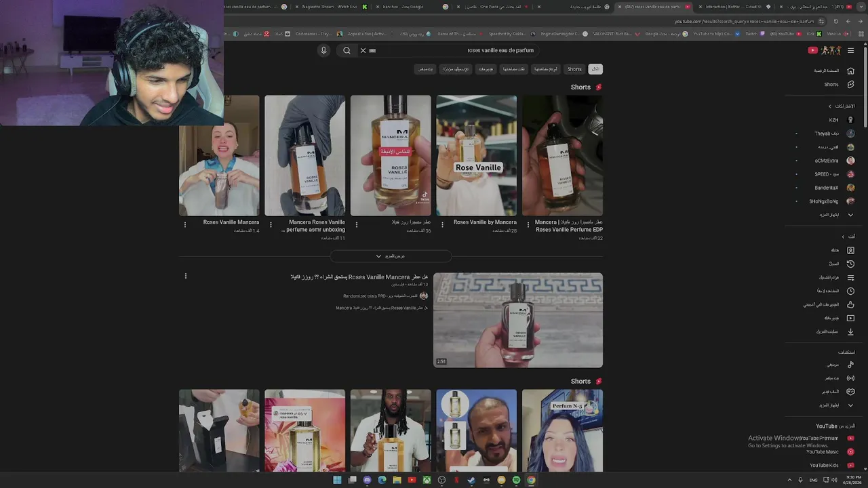Open the Gaming explore item
Image resolution: width=868 pixels, height=488 pixels.
click(x=838, y=392)
